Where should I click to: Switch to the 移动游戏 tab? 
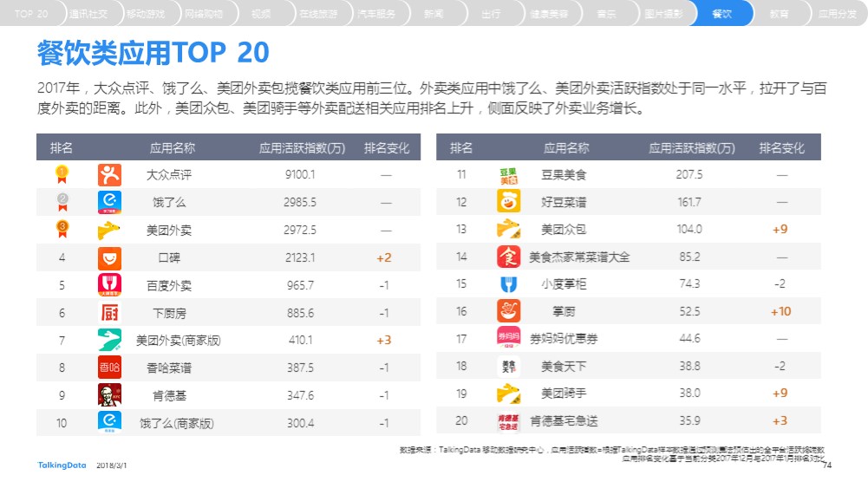tap(146, 14)
